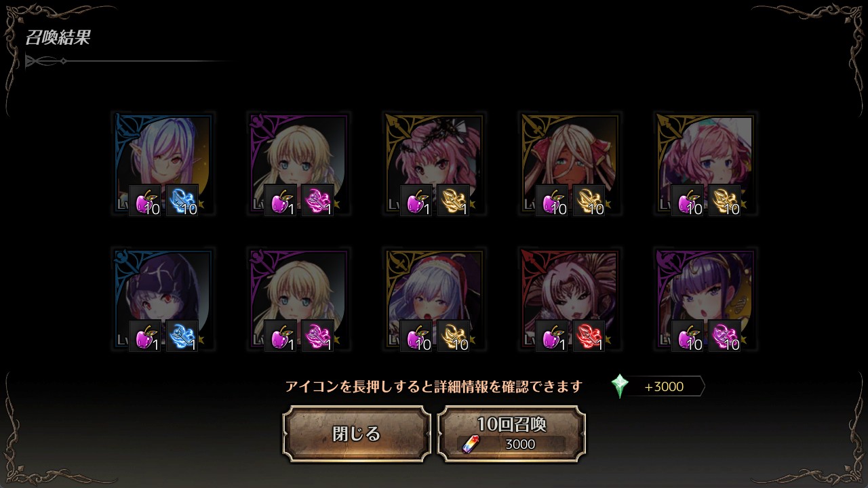The height and width of the screenshot is (488, 868).
Task: Open the purple-hooded red-eyed character portrait
Action: 163,300
